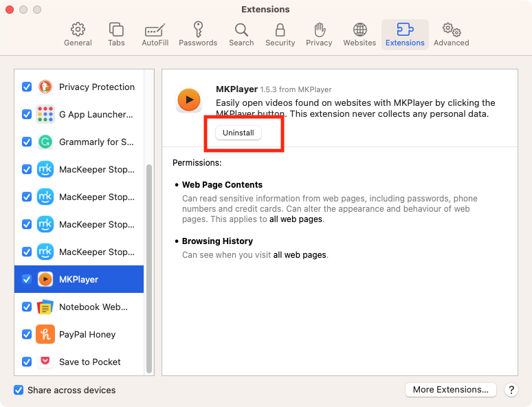Click the PayPal Honey icon
Screen dimensions: 532x407
(x=45, y=334)
